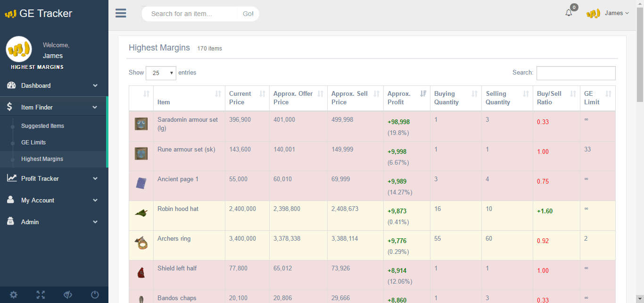
Task: Select GE Limits in sidebar
Action: (33, 143)
